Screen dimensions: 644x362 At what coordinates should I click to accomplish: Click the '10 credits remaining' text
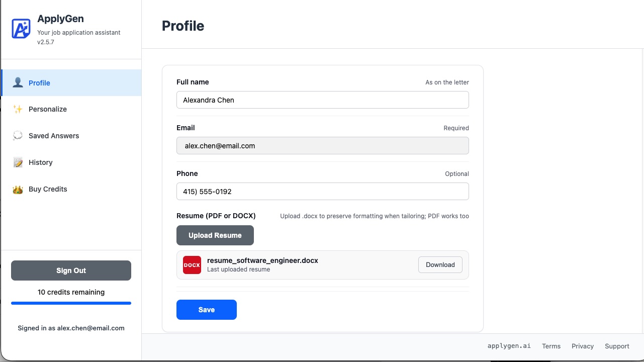click(71, 292)
